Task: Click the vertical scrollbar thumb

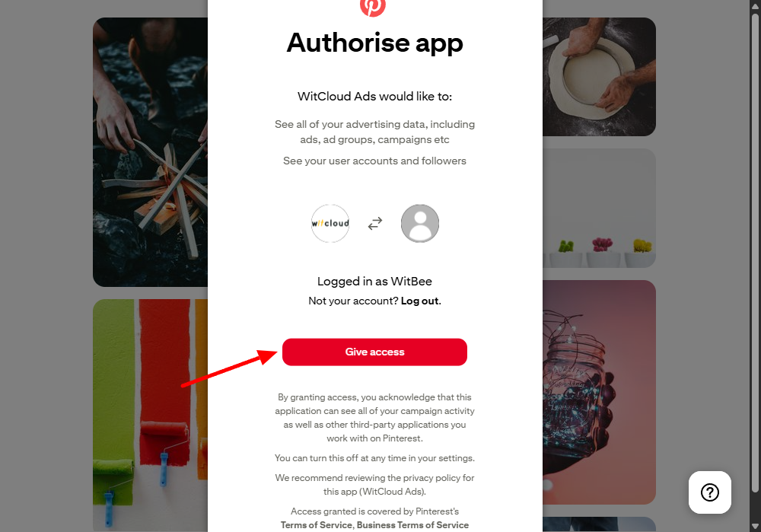Action: [755, 253]
